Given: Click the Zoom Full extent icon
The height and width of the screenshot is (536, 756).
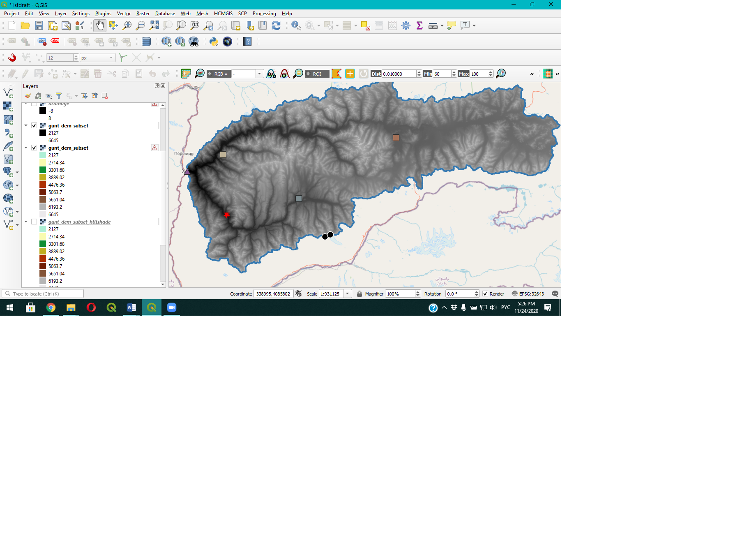Looking at the screenshot, I should click(154, 25).
